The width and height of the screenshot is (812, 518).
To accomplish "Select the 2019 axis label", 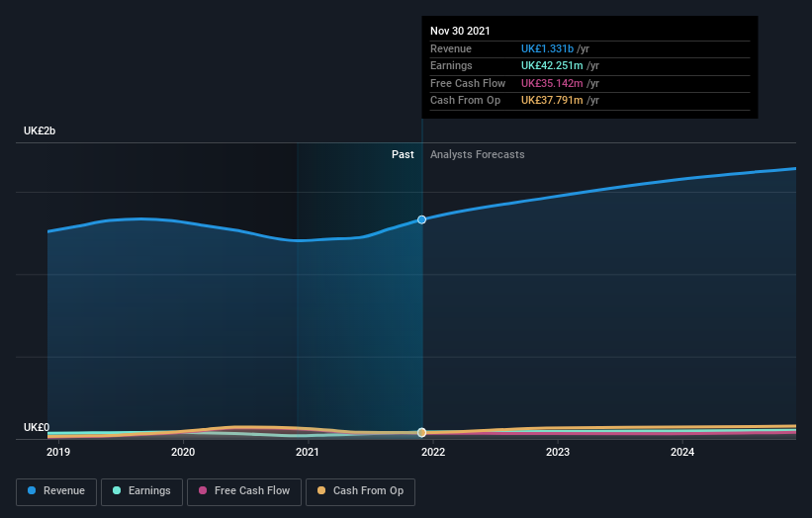I will [58, 452].
